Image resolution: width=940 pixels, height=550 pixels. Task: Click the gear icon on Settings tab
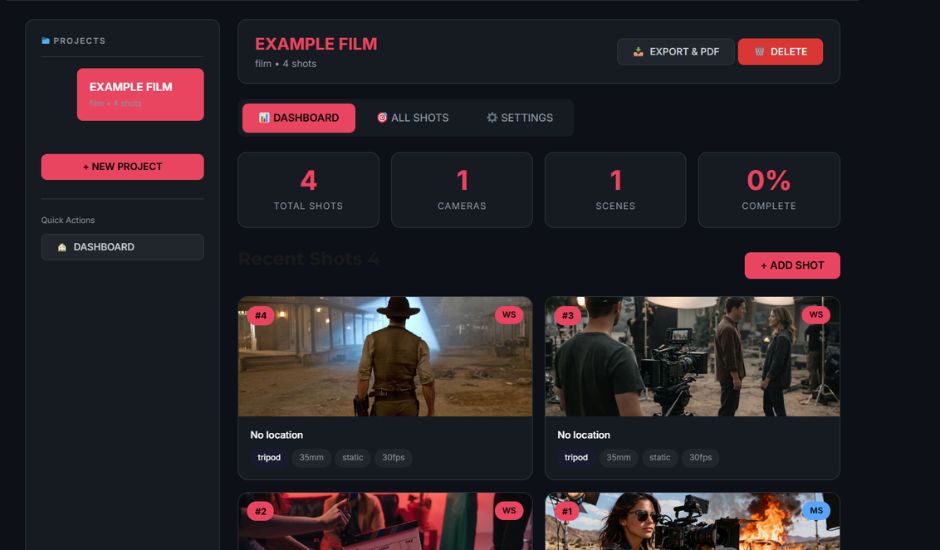tap(492, 118)
